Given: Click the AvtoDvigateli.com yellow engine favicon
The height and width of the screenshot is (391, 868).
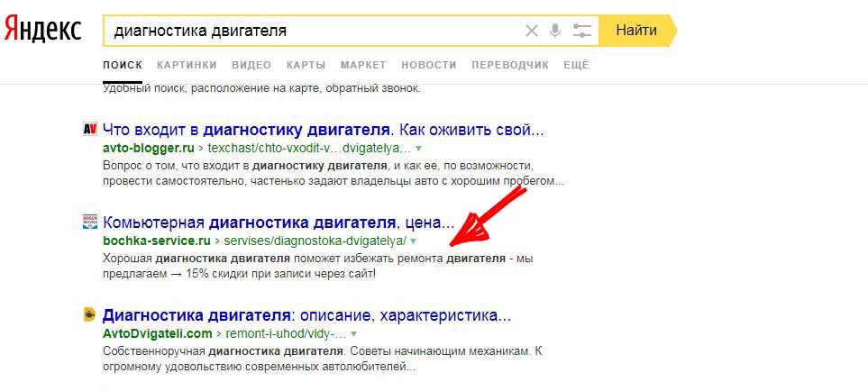Looking at the screenshot, I should (x=89, y=314).
